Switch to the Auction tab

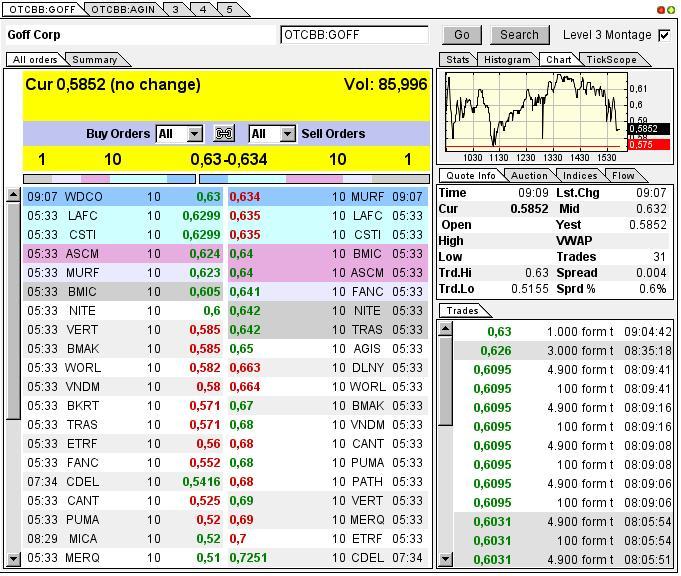(529, 176)
